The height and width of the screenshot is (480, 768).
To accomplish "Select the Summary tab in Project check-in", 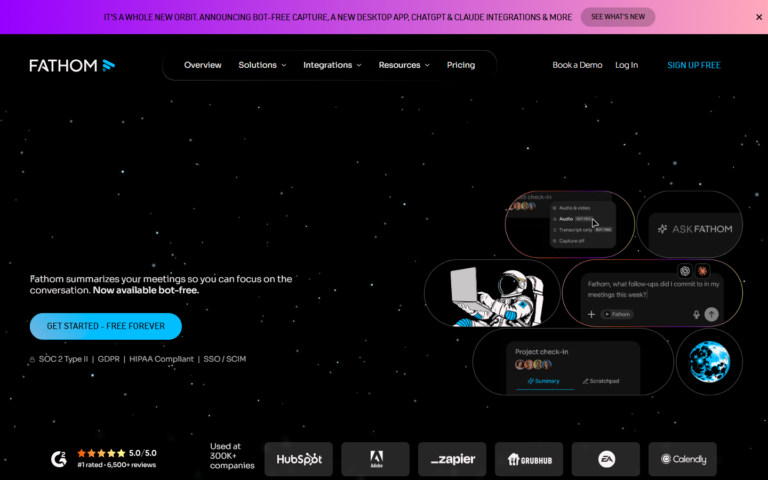I will click(544, 381).
